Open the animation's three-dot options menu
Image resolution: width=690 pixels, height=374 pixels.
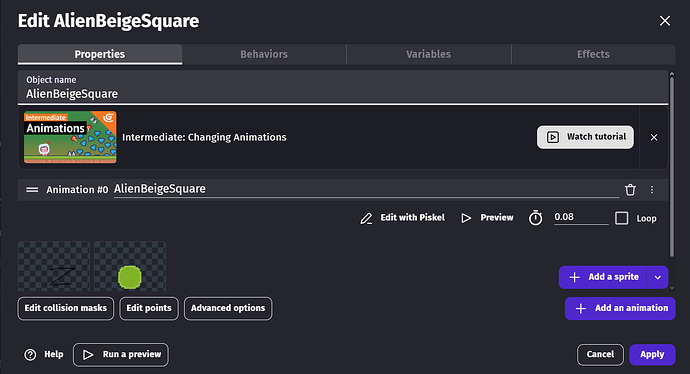(652, 190)
